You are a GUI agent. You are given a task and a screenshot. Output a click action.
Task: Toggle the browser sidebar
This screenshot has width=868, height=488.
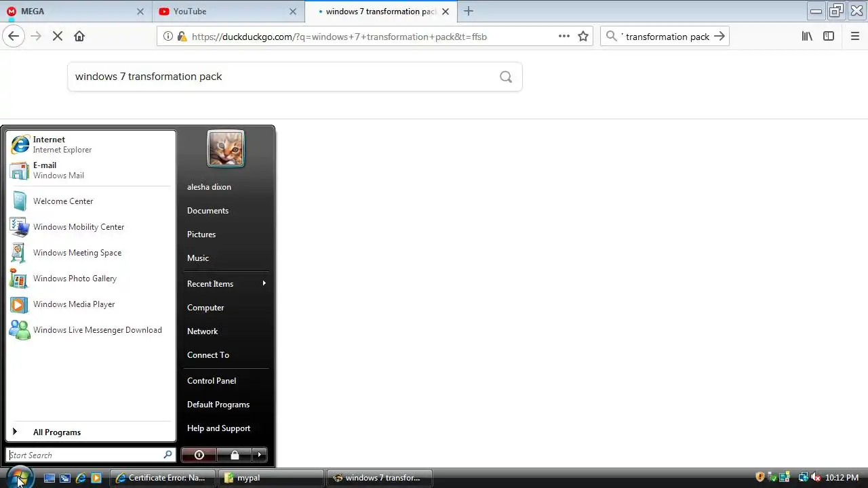(x=829, y=37)
